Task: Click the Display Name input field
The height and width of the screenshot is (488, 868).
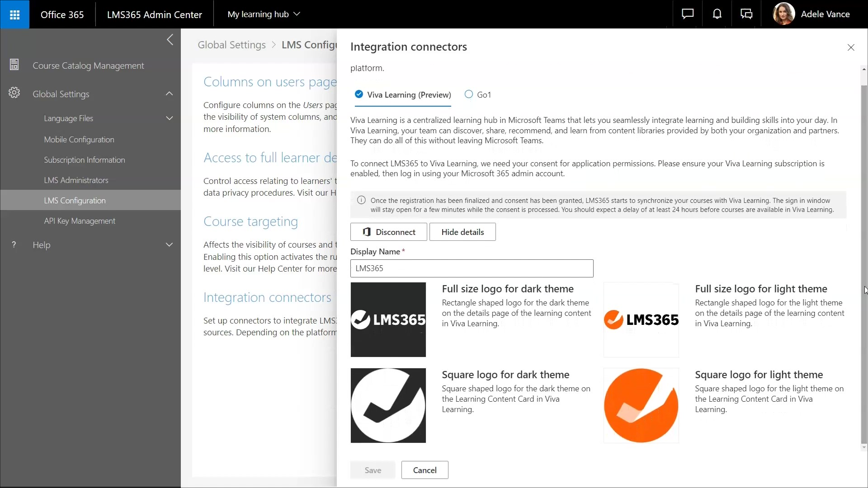Action: (x=472, y=268)
